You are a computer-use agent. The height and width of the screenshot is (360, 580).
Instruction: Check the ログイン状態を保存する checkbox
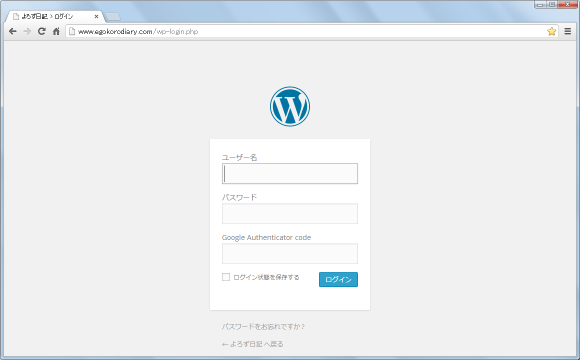[x=226, y=277]
